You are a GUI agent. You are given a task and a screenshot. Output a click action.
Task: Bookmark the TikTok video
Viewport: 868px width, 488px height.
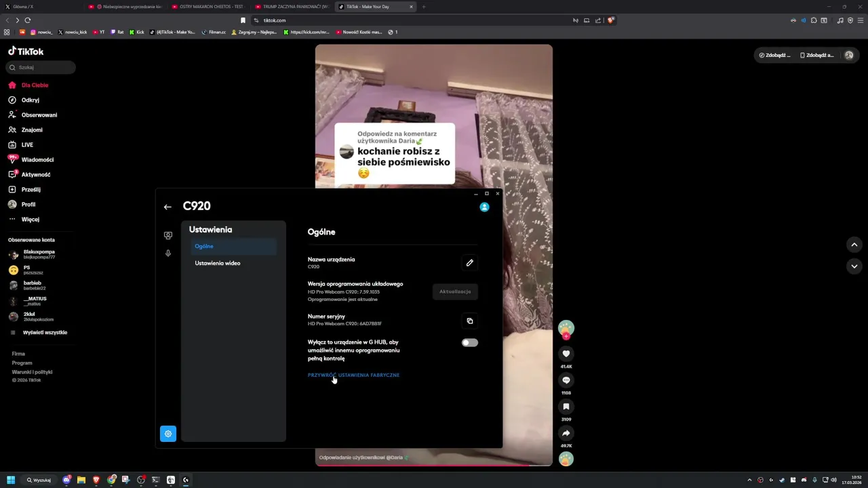(566, 407)
